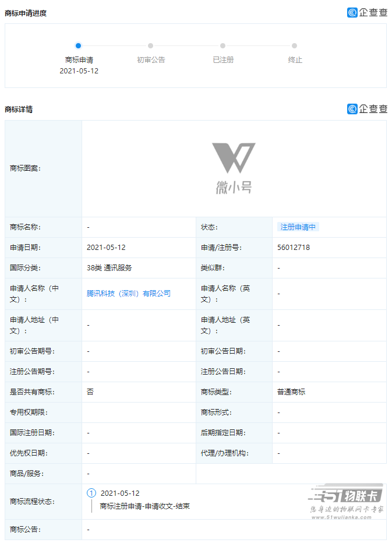This screenshot has height=543, width=392.
Task: Click the 状态 field label
Action: 209,227
